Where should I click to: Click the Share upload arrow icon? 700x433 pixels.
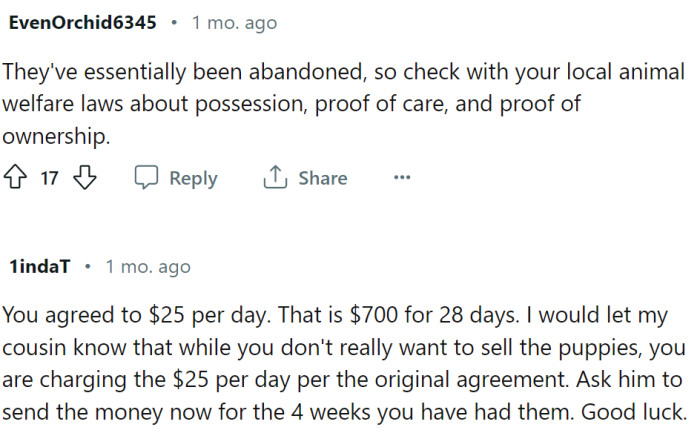tap(274, 178)
